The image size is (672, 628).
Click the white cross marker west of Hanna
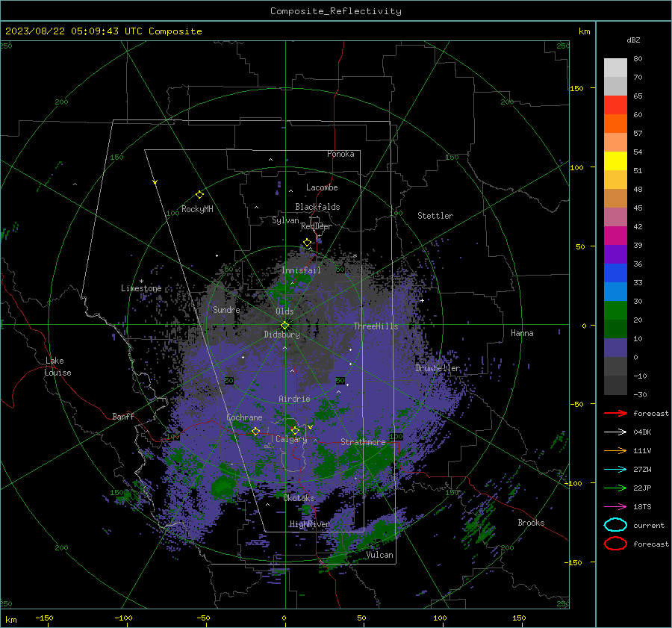point(422,300)
